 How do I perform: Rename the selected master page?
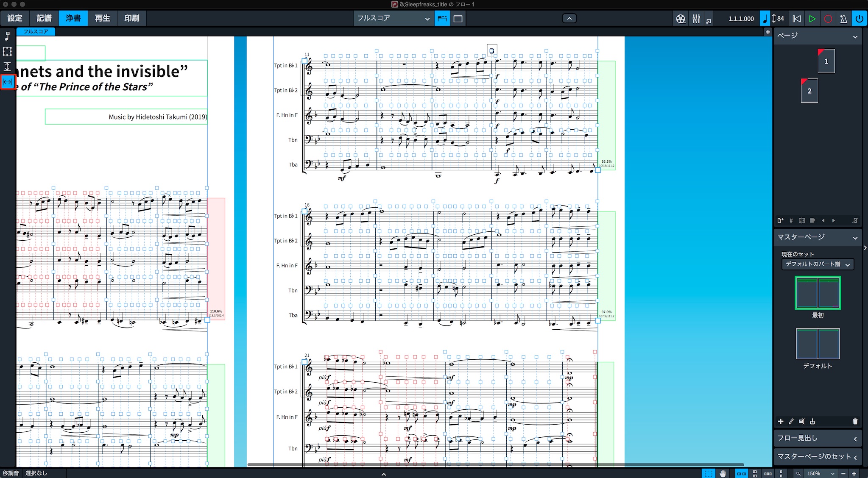click(802, 422)
